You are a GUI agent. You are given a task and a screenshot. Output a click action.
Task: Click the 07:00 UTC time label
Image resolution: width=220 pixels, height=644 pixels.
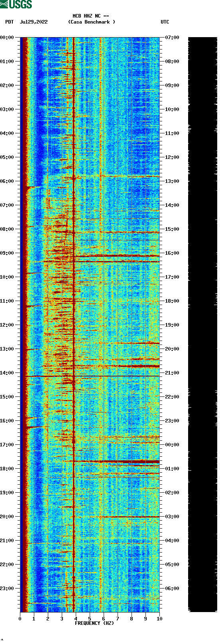click(x=172, y=38)
